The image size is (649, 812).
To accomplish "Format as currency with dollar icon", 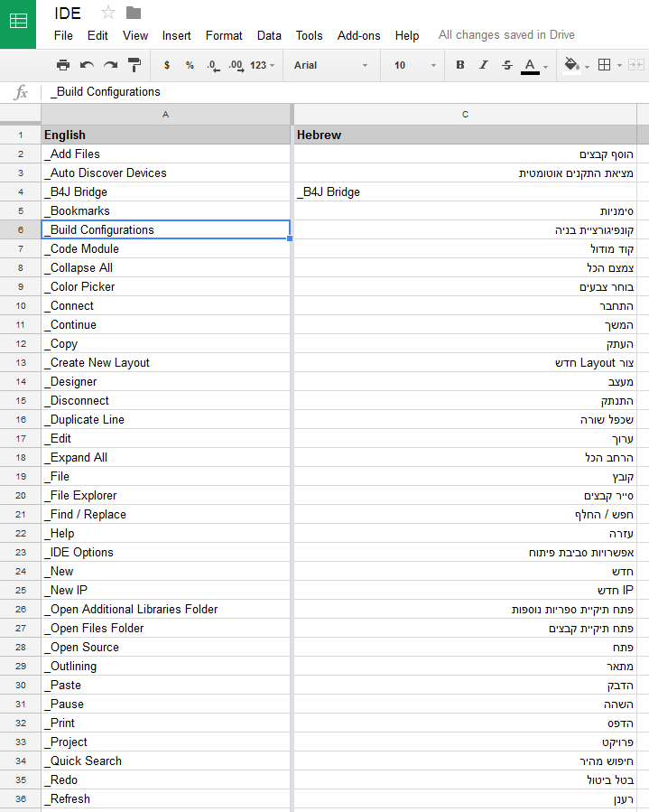I will pos(167,65).
